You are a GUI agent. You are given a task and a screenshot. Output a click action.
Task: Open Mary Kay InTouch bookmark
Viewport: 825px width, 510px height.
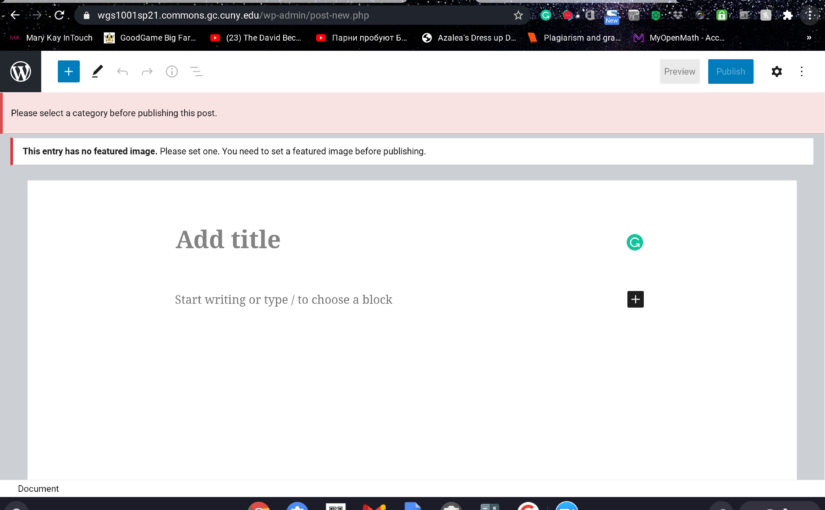[x=51, y=38]
